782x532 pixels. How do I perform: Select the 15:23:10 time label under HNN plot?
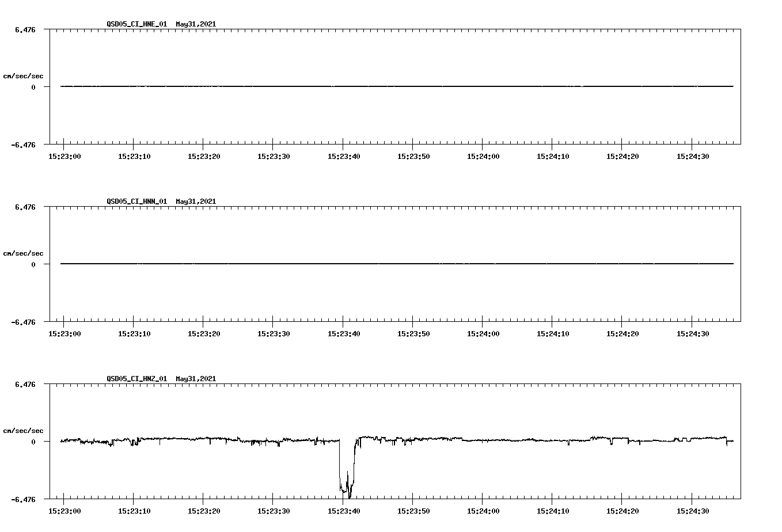click(134, 333)
